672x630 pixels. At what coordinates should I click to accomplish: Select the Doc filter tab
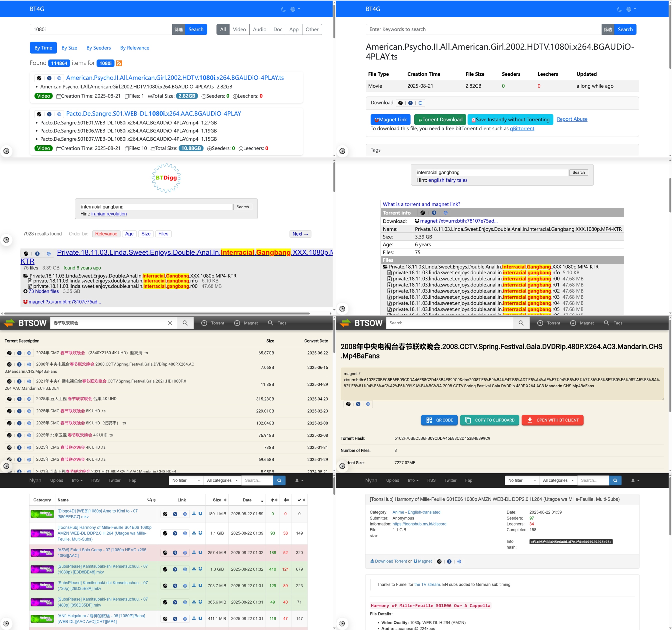click(x=278, y=29)
